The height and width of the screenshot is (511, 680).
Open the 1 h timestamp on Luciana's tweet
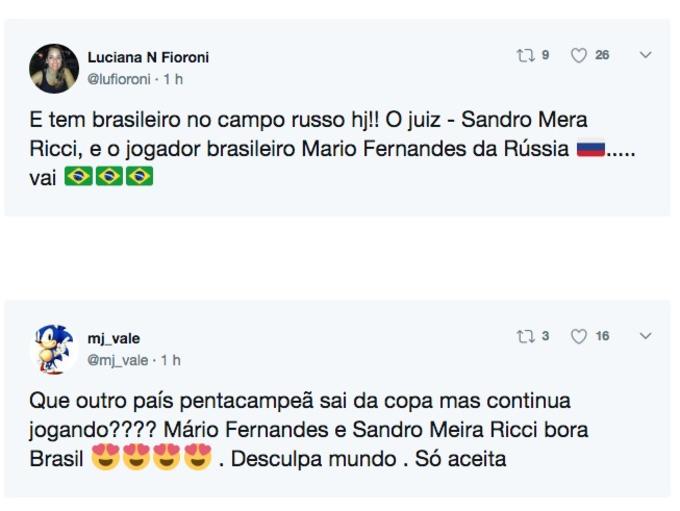pyautogui.click(x=173, y=78)
